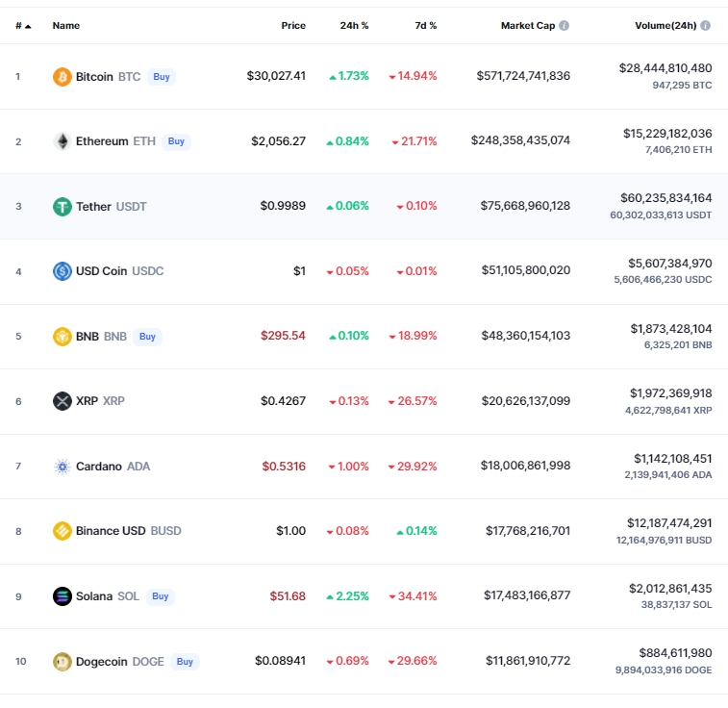
Task: Click the Buy button next to Solana
Action: point(161,596)
